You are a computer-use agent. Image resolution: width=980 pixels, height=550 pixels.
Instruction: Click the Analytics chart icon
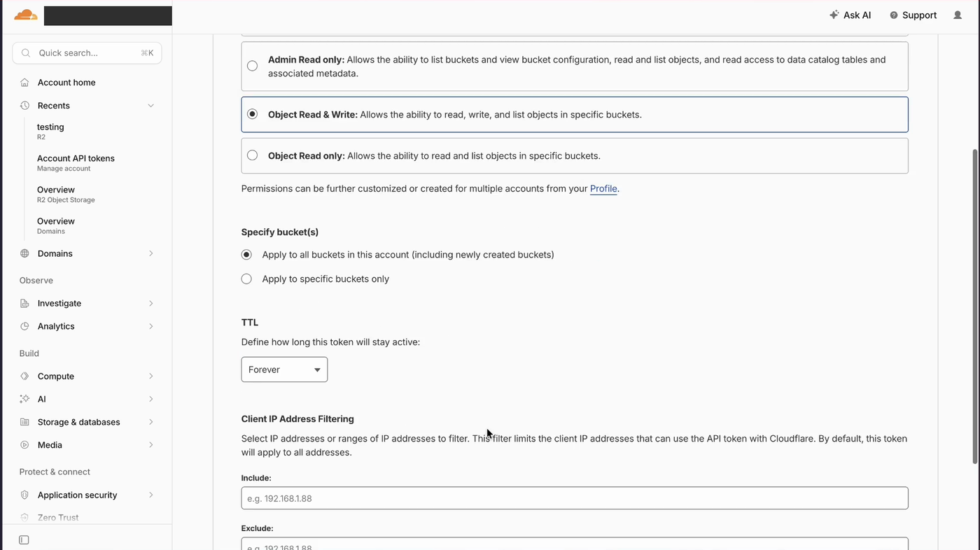[x=24, y=326]
